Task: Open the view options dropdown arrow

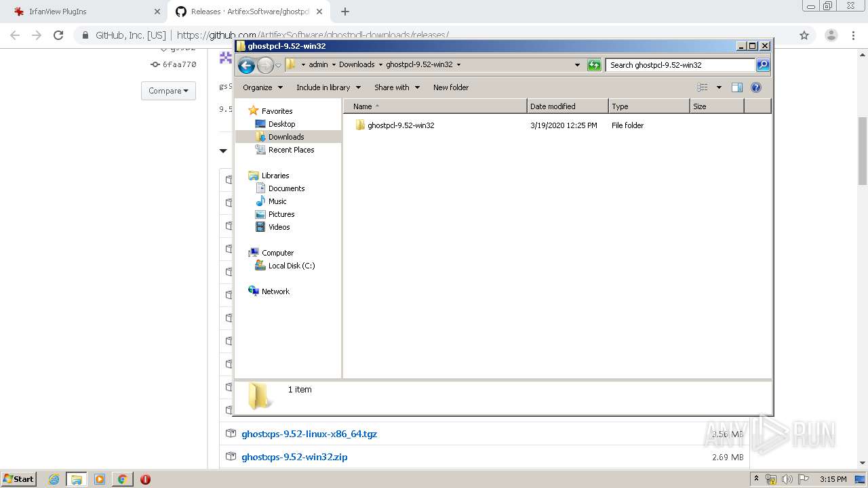Action: pos(719,87)
